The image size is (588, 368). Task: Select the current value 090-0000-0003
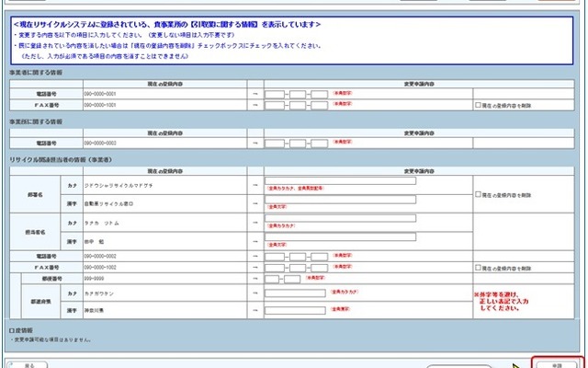coord(100,144)
